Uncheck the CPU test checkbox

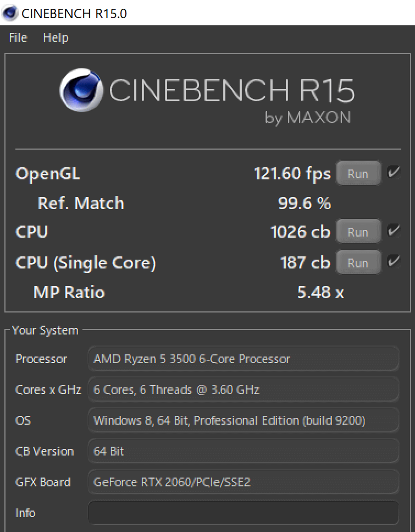[394, 231]
